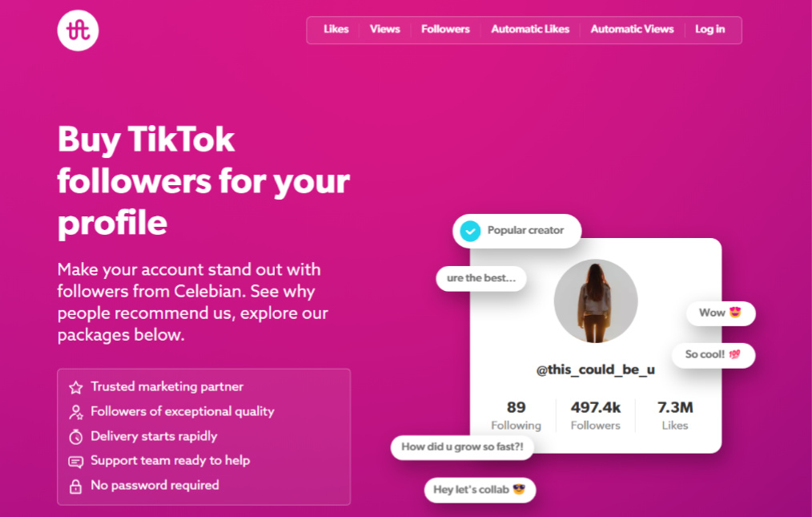Click the star icon beside Trusted marketing partner

[76, 387]
